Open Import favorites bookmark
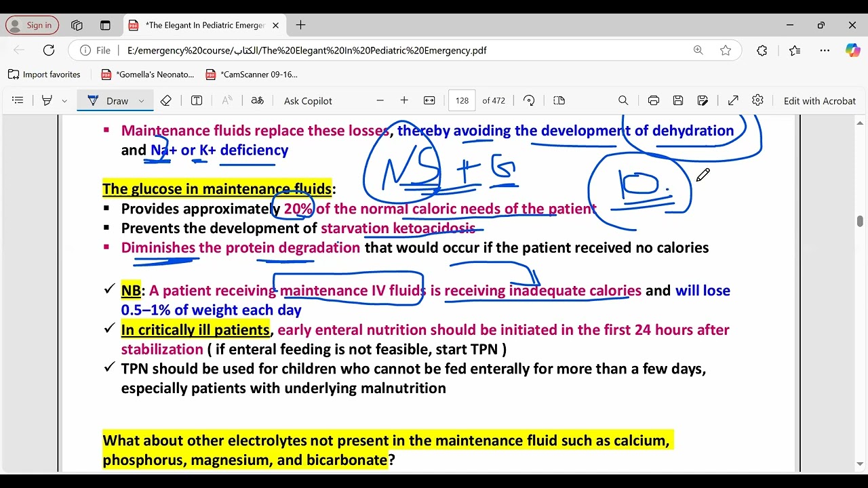The image size is (868, 488). (44, 75)
